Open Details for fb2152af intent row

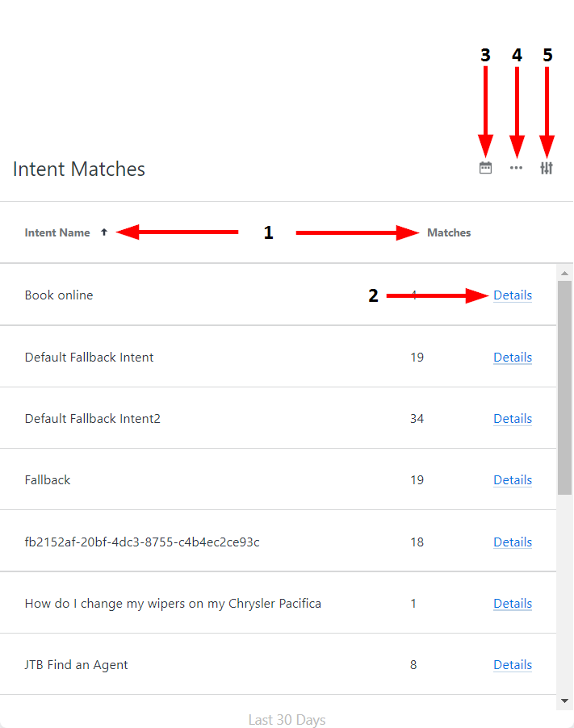tap(513, 542)
